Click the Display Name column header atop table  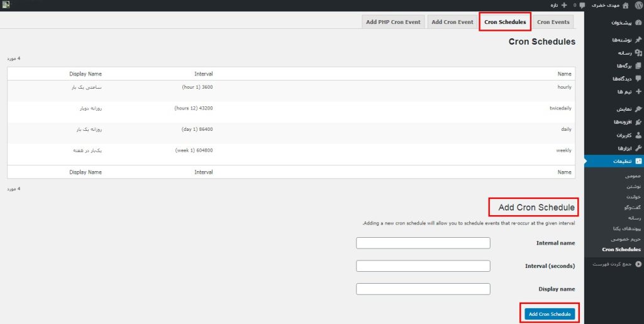(x=86, y=74)
